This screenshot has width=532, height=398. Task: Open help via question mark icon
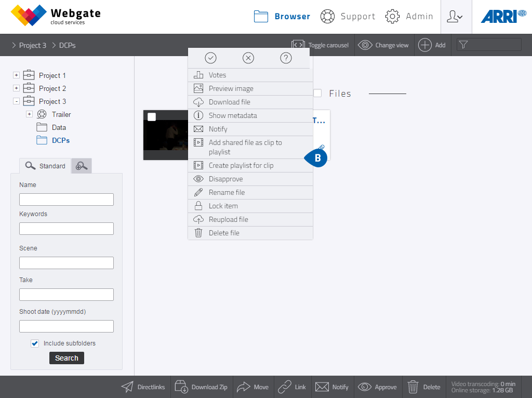tap(286, 58)
